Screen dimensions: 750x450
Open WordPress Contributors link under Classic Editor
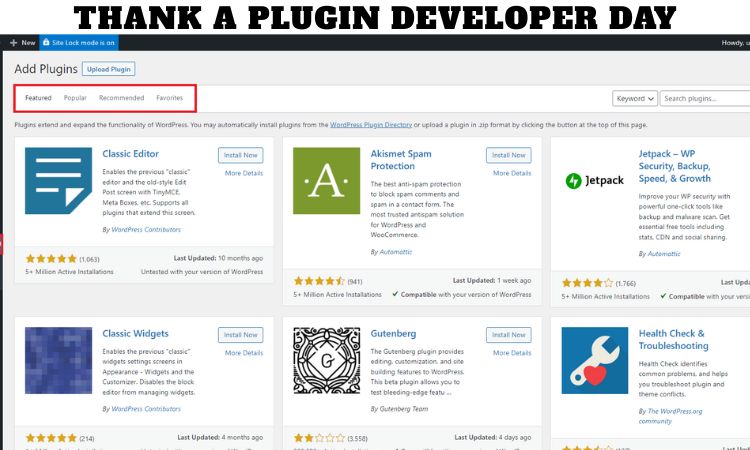(146, 230)
